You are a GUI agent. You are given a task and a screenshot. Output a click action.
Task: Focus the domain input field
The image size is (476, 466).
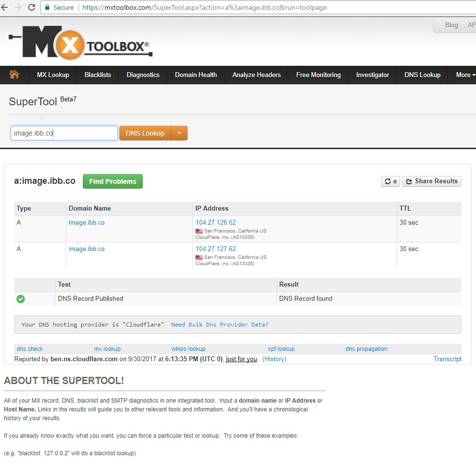point(64,133)
